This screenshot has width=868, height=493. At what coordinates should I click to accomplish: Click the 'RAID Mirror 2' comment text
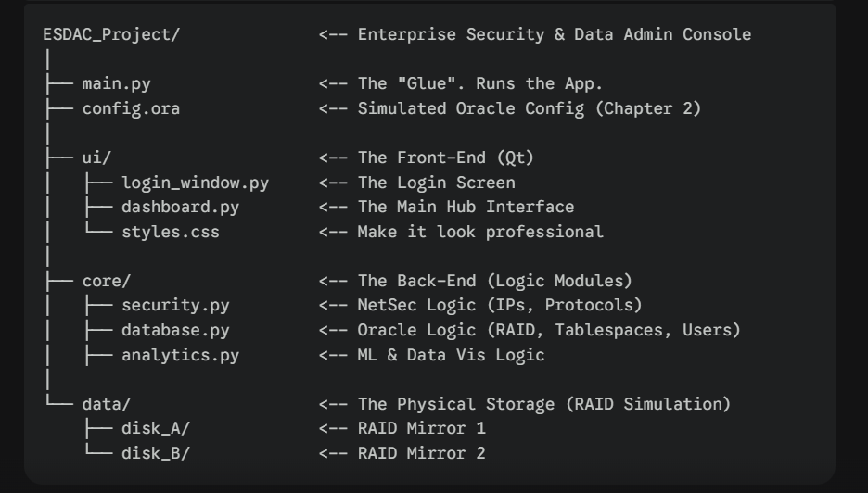pyautogui.click(x=421, y=454)
